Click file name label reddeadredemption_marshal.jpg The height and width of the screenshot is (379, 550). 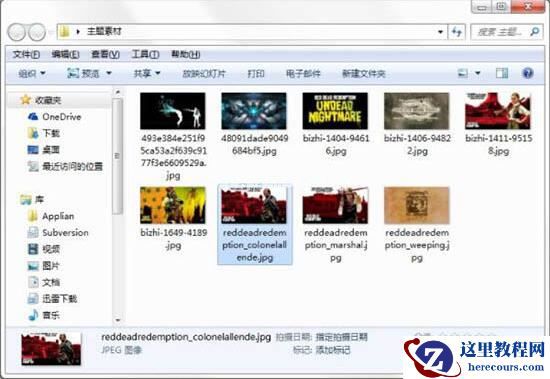pyautogui.click(x=336, y=245)
